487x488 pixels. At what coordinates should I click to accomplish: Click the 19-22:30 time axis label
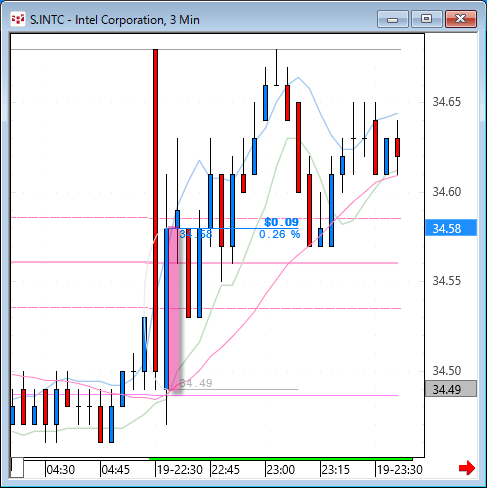[x=180, y=470]
